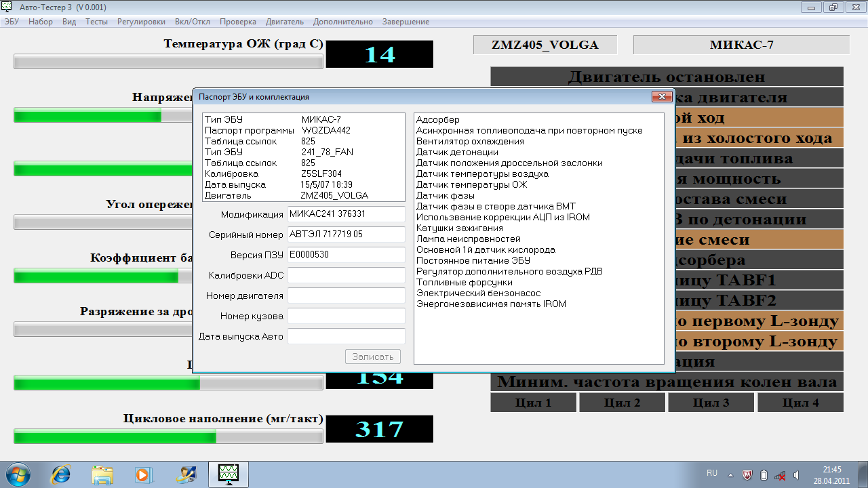Open the Вкл/Откл menu
Screen dimensions: 868x488
tap(193, 22)
